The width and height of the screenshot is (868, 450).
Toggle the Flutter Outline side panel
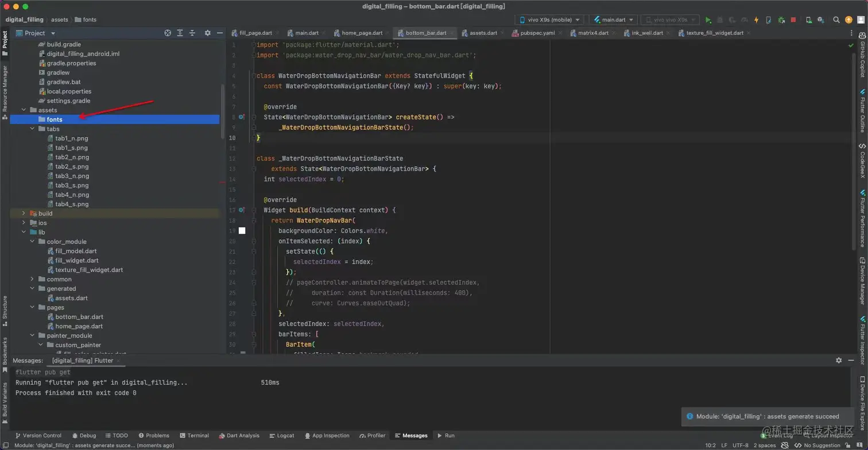click(862, 111)
